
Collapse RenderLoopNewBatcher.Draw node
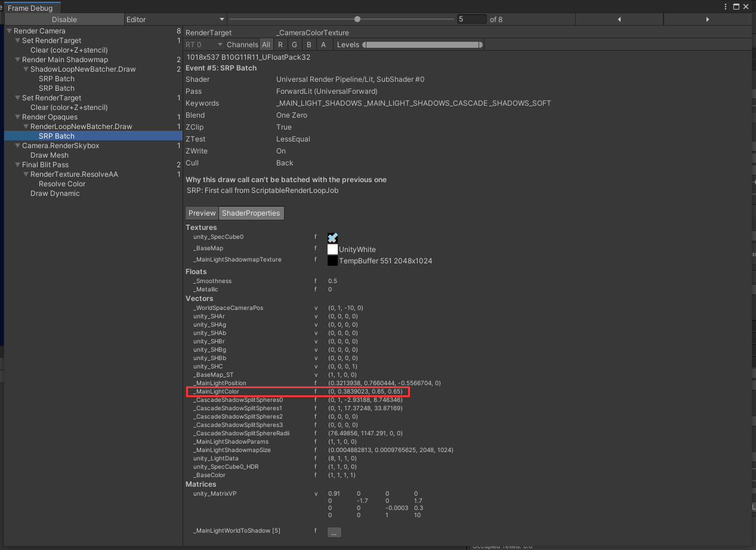(26, 127)
